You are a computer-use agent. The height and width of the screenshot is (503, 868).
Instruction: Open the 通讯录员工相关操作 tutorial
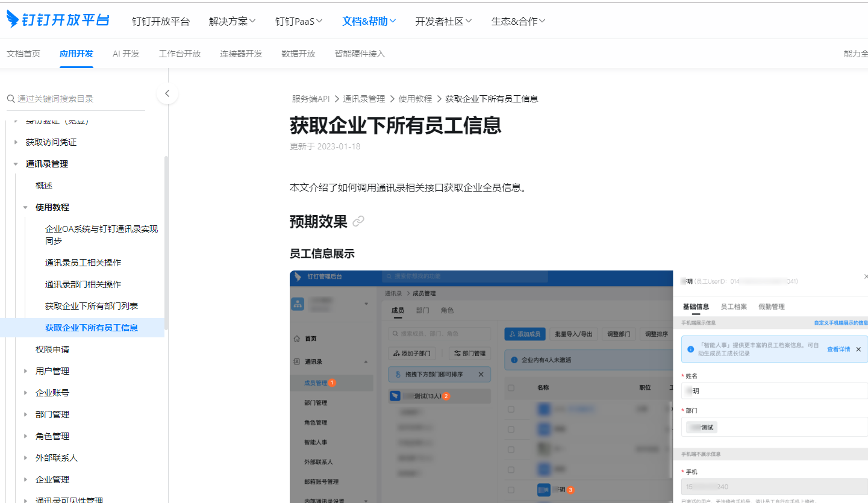point(83,263)
